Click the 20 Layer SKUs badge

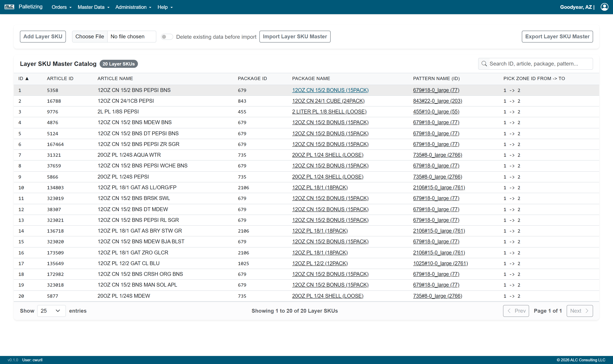[x=119, y=64]
